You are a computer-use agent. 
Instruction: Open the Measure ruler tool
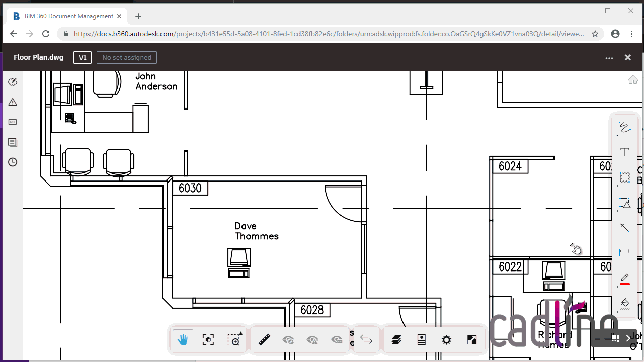coord(264,340)
